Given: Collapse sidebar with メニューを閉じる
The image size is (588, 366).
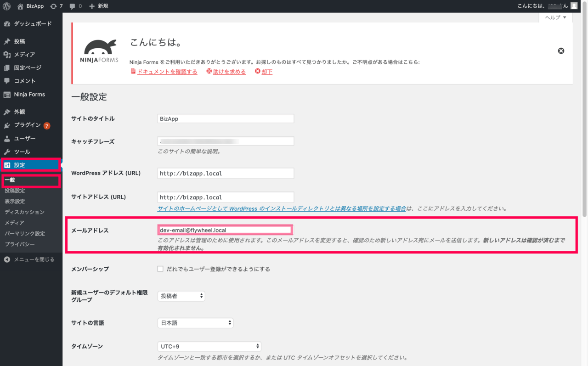Looking at the screenshot, I should click(29, 259).
